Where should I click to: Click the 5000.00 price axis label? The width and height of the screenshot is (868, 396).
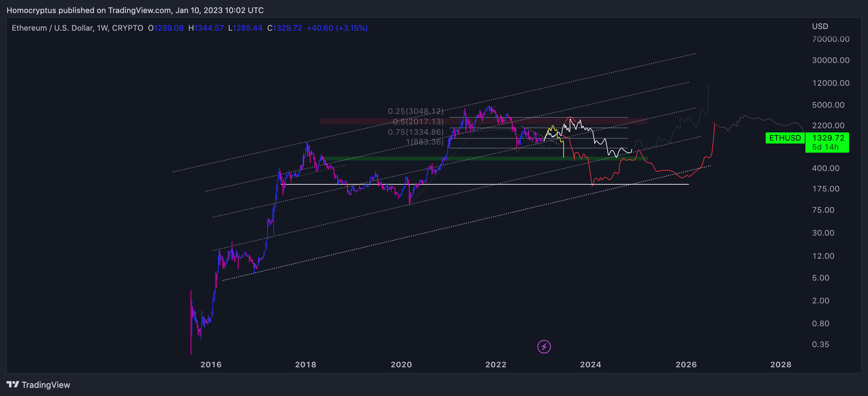pos(828,105)
